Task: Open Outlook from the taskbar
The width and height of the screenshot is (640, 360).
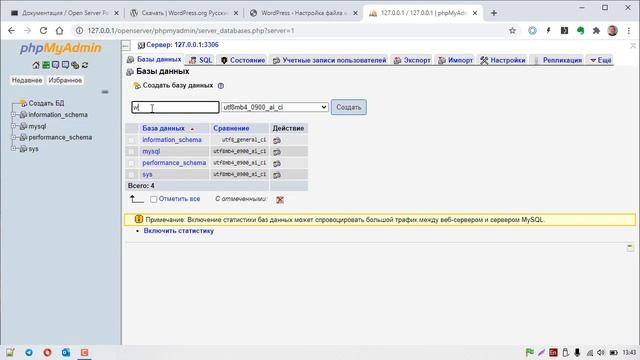Action: 66,352
